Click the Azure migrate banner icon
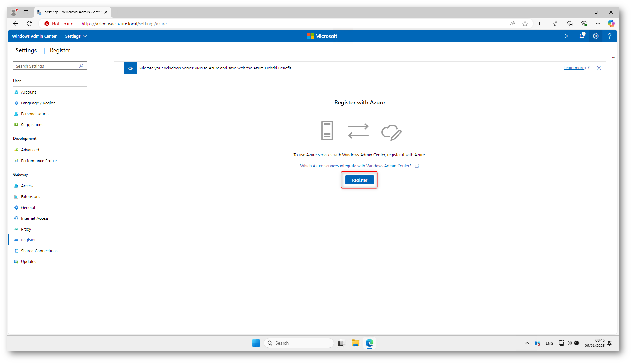 130,68
